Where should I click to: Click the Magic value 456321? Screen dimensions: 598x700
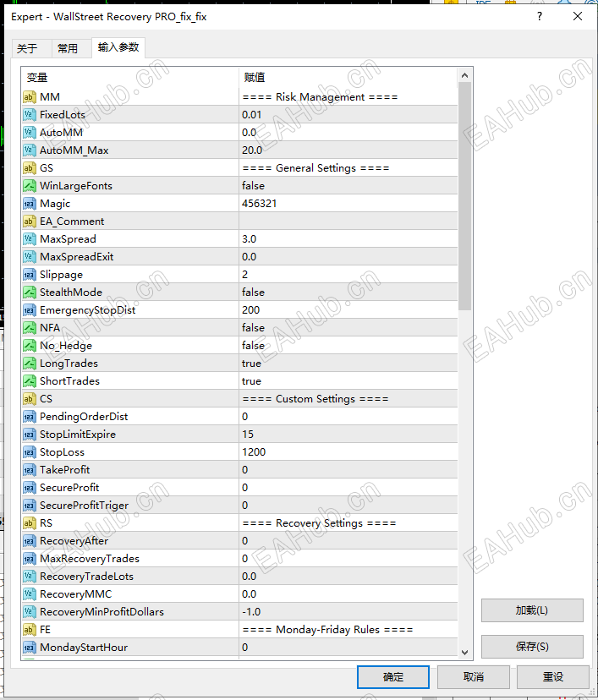(x=259, y=204)
